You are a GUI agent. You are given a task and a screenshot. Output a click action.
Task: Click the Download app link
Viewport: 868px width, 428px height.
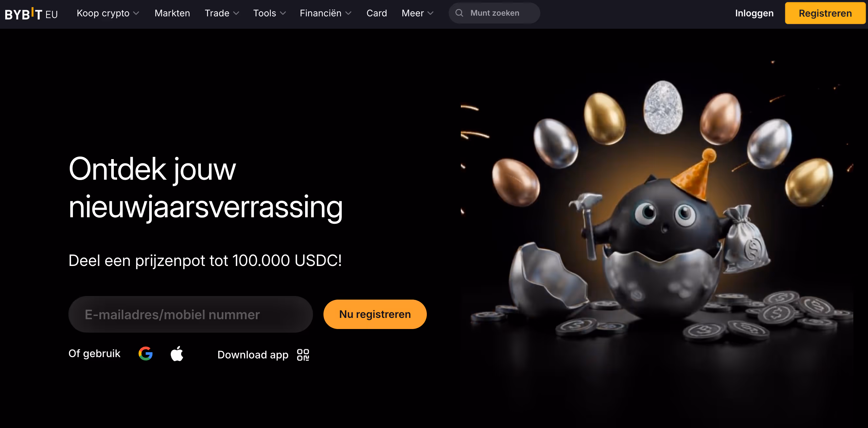pyautogui.click(x=253, y=354)
